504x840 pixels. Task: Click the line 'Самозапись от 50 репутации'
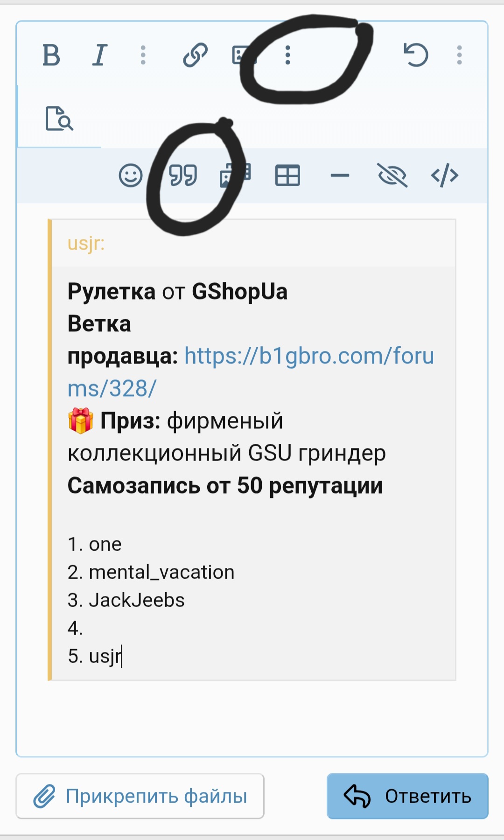pyautogui.click(x=225, y=485)
